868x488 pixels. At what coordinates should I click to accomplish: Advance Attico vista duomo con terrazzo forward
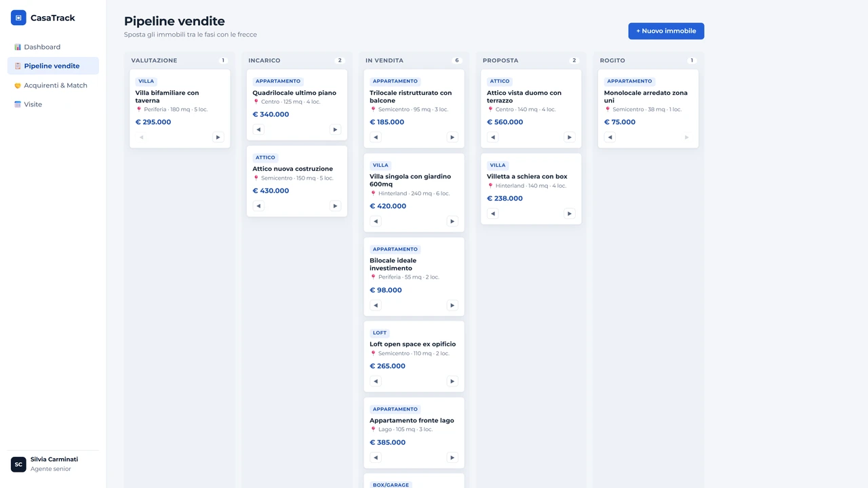[x=570, y=137]
